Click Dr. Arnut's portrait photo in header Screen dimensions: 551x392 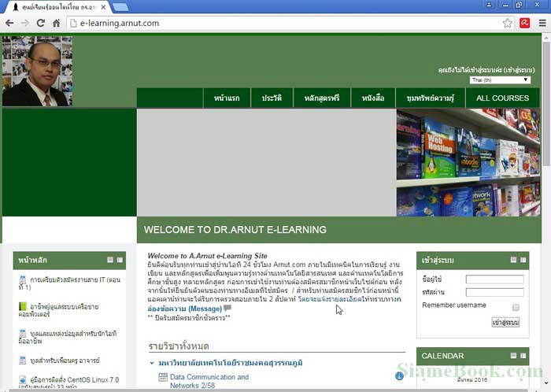point(37,71)
